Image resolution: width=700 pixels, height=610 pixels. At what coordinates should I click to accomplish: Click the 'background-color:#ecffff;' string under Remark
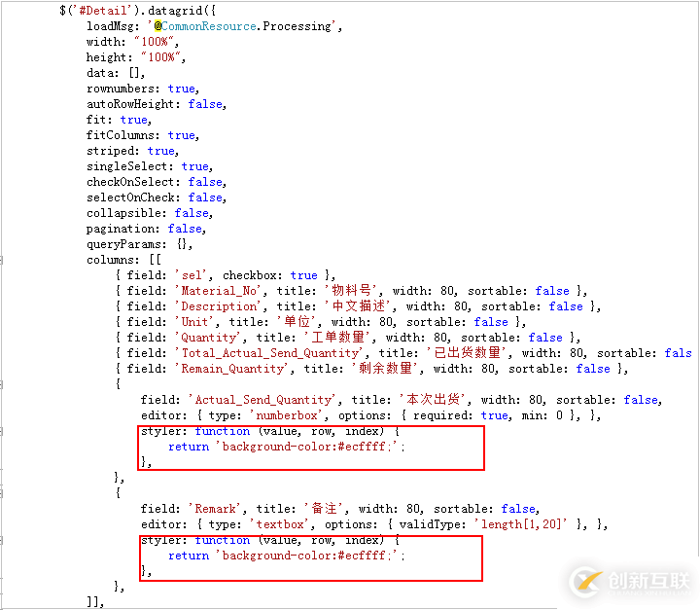pos(306,556)
